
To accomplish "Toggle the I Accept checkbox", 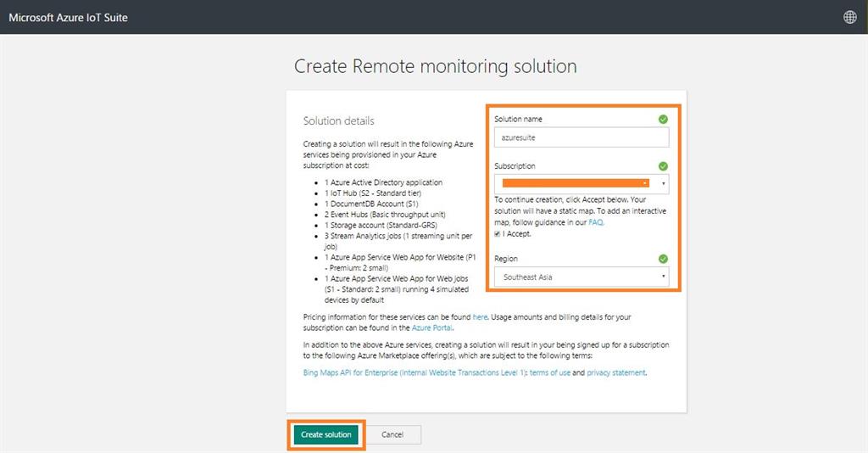I will [497, 233].
